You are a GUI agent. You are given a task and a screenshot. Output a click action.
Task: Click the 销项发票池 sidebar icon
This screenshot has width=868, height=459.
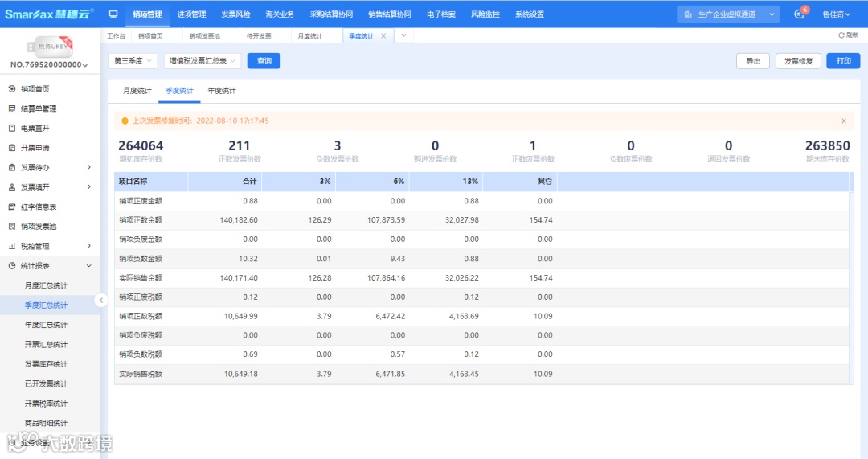point(11,227)
